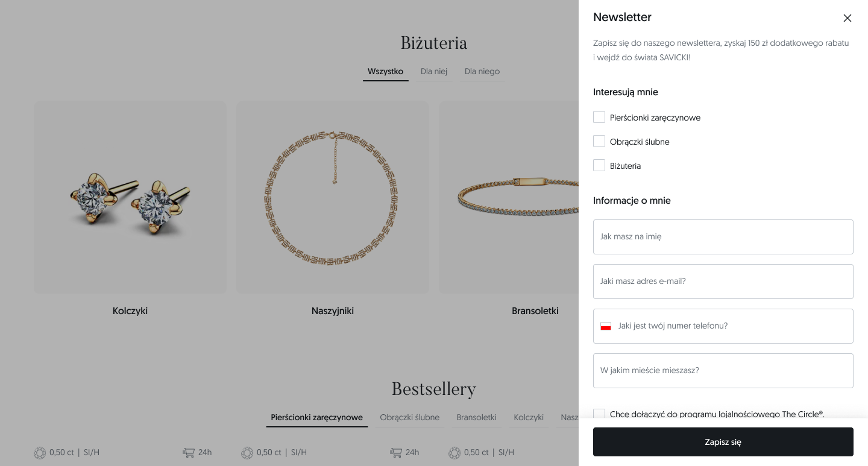868x466 pixels.
Task: Open the Obrączki ślubne bestsellers tab
Action: click(x=409, y=417)
